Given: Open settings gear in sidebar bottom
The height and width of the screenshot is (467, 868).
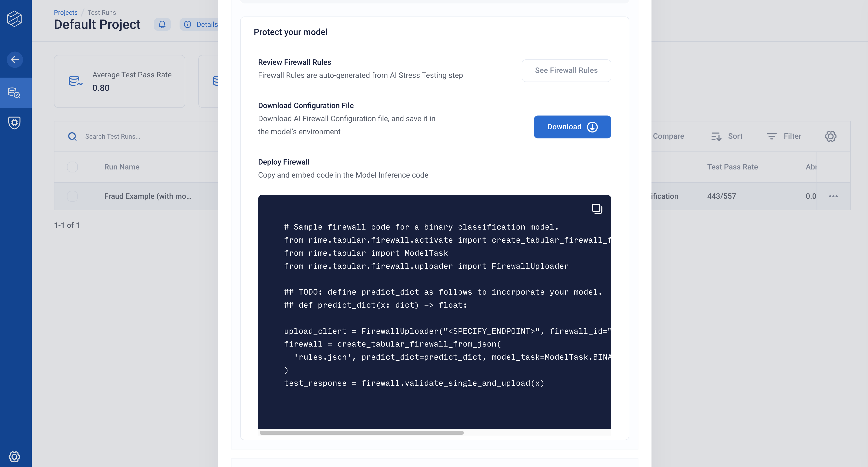Looking at the screenshot, I should [15, 457].
